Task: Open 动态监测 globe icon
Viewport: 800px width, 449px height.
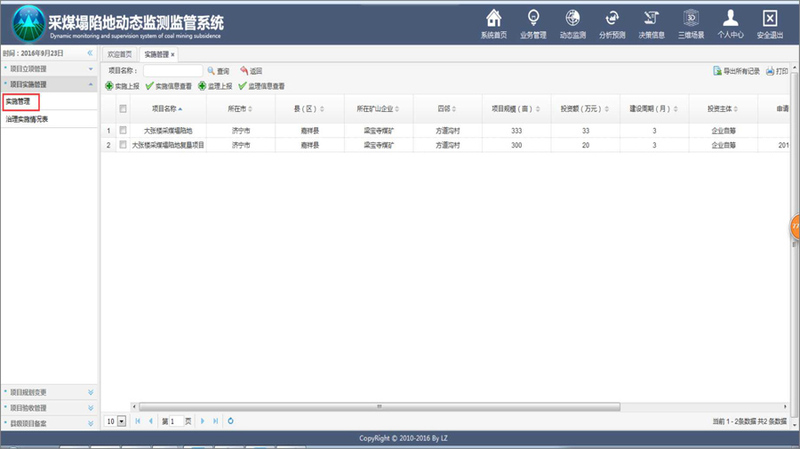Action: [572, 19]
